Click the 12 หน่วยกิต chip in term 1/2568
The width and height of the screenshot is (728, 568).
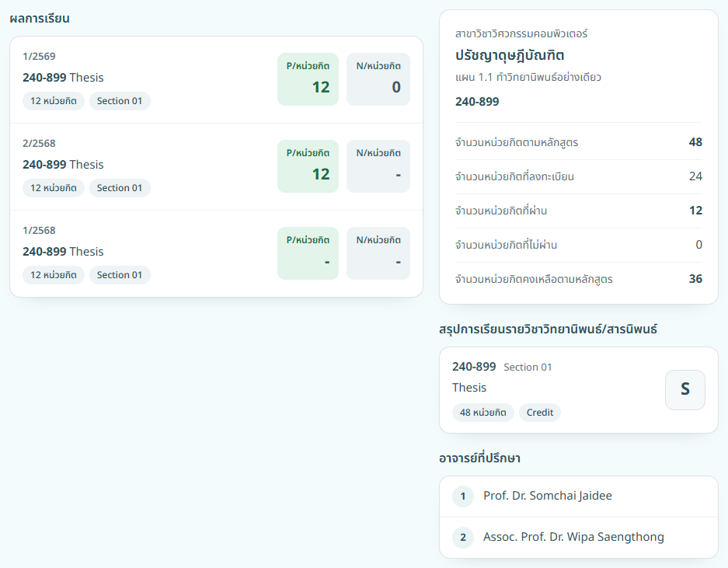(54, 275)
